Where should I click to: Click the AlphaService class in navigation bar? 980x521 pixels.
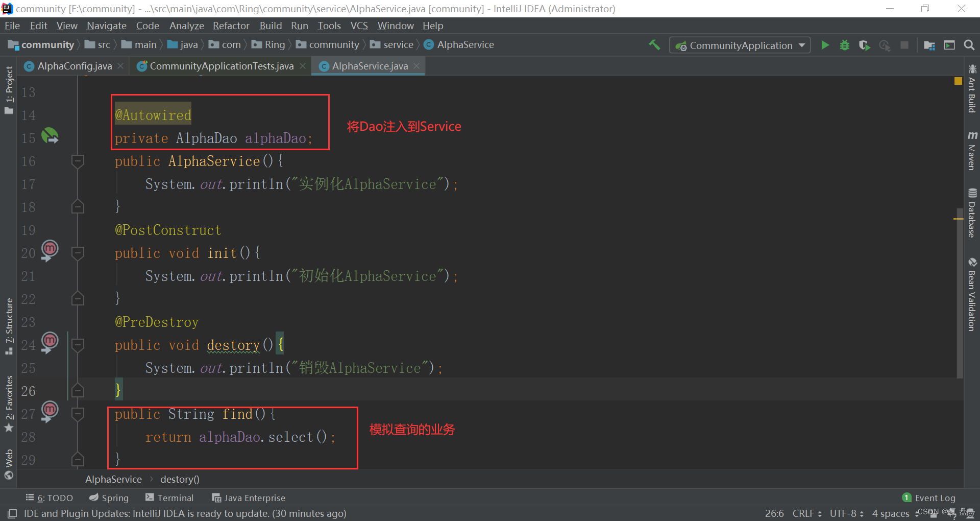pos(459,45)
